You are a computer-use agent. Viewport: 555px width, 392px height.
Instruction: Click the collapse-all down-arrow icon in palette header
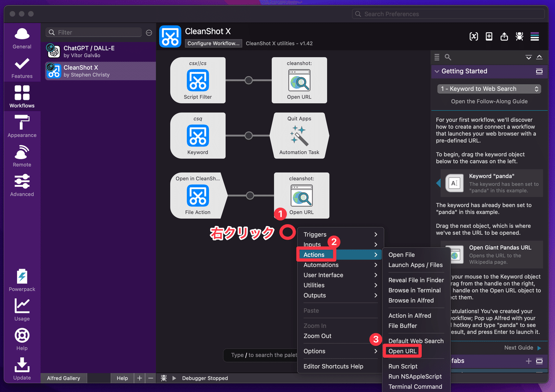click(x=529, y=57)
